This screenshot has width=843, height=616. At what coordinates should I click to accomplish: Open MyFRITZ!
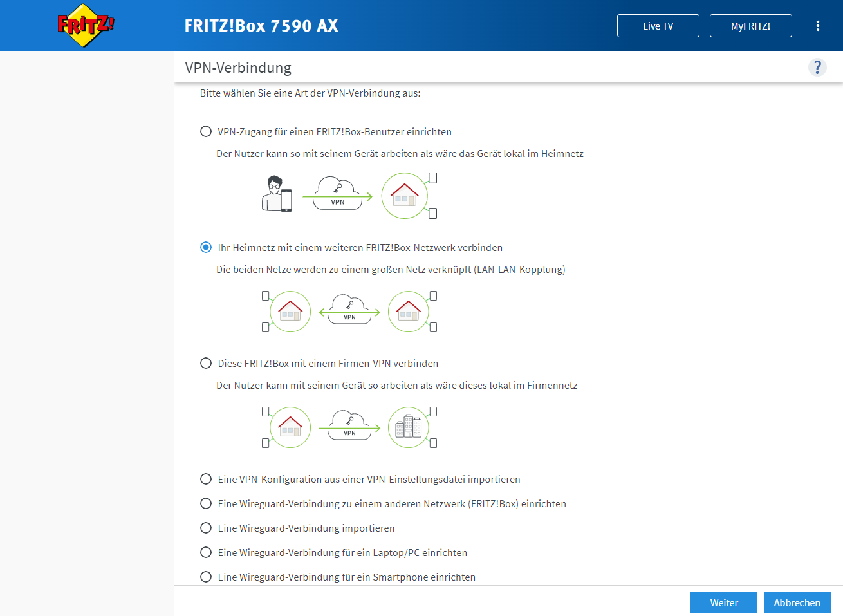pos(750,26)
